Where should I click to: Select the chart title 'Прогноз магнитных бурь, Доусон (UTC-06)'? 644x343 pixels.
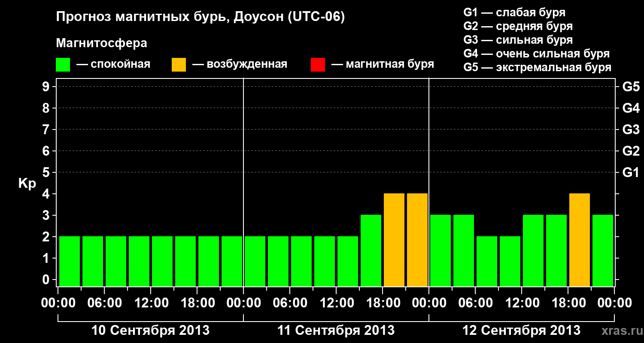tap(200, 18)
